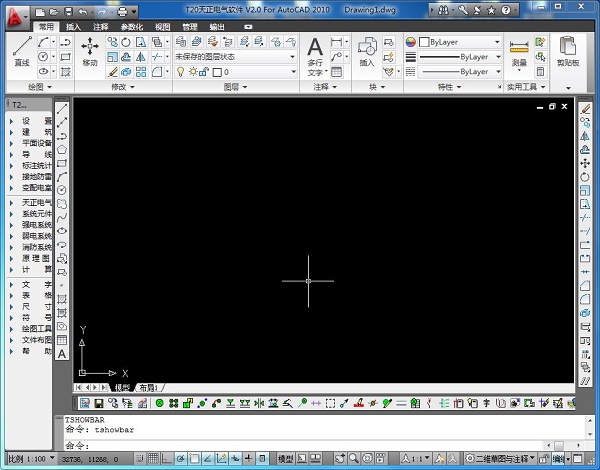
Task: Select the circle tool in left draw toolbar
Action: coord(62,190)
